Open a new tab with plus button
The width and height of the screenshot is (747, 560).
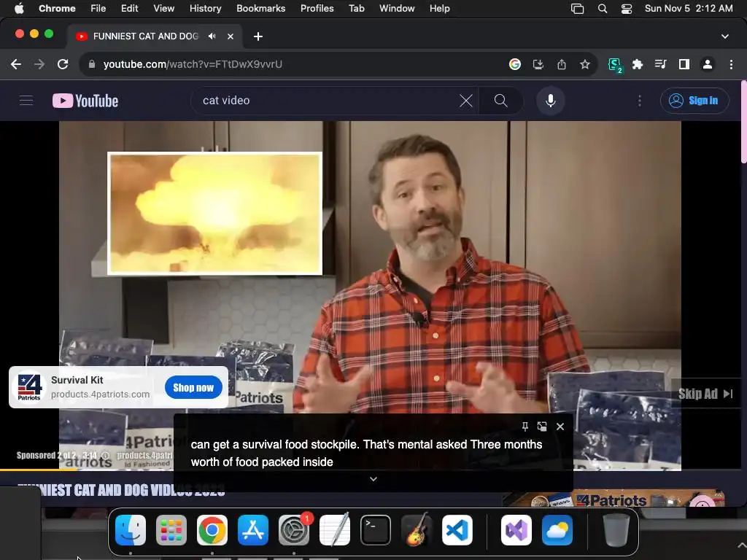coord(258,36)
